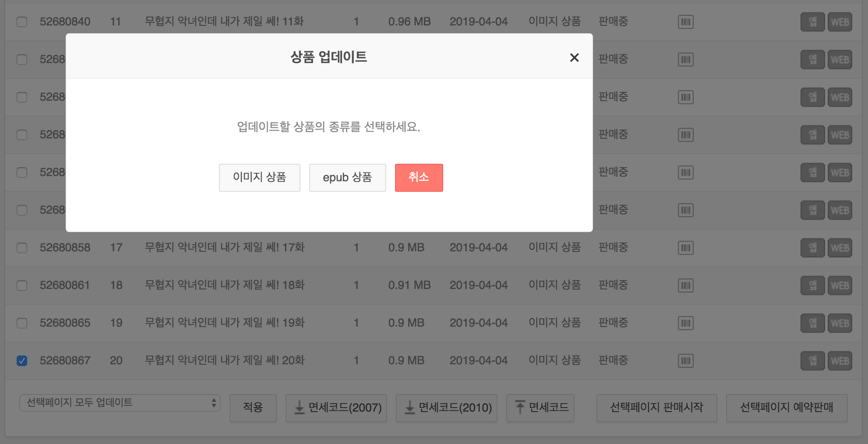Check the checkbox for item 52680840
This screenshot has width=868, height=444.
22,21
